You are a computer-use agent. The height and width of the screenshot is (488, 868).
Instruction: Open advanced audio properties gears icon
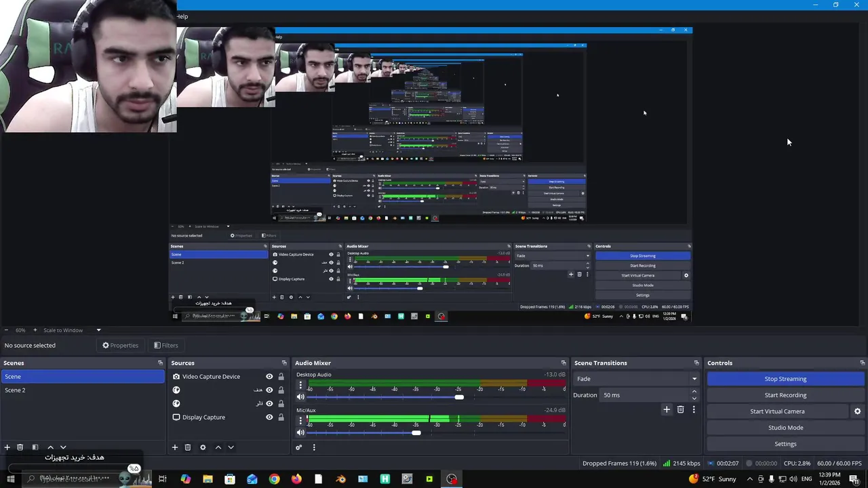(298, 447)
